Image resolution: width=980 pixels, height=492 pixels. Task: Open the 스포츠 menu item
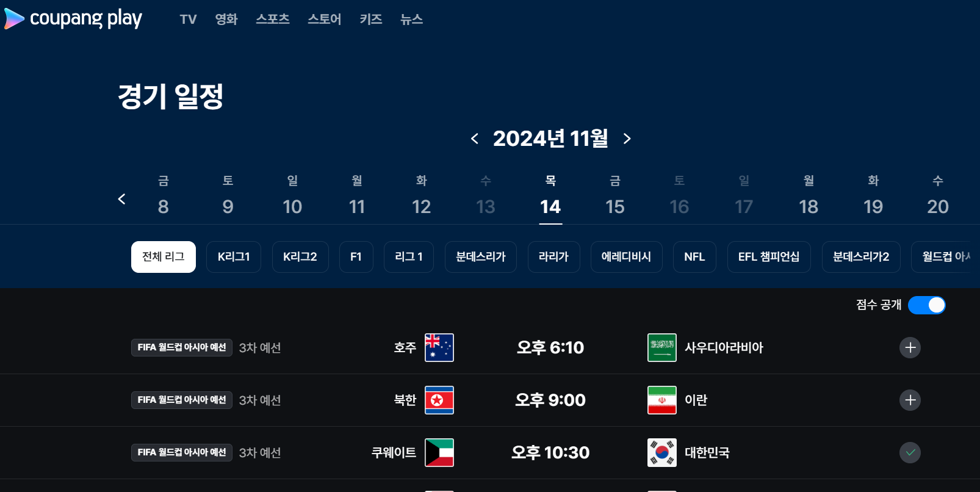point(272,19)
